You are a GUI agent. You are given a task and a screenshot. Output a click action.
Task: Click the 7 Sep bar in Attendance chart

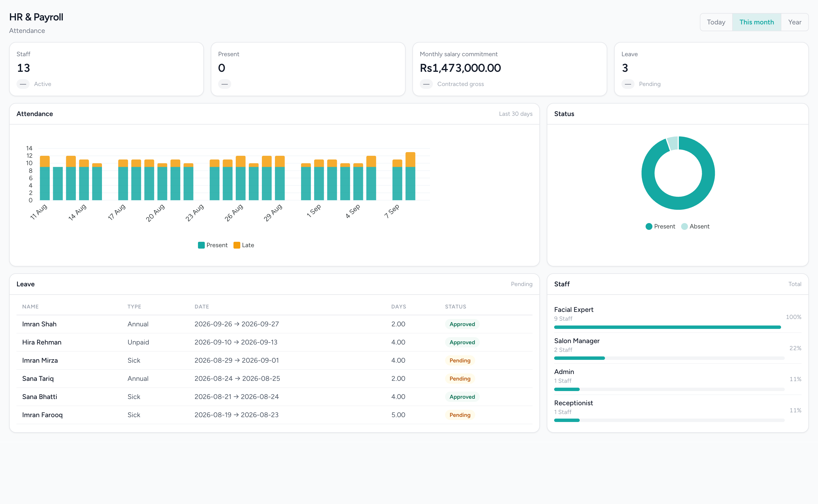coord(397,180)
